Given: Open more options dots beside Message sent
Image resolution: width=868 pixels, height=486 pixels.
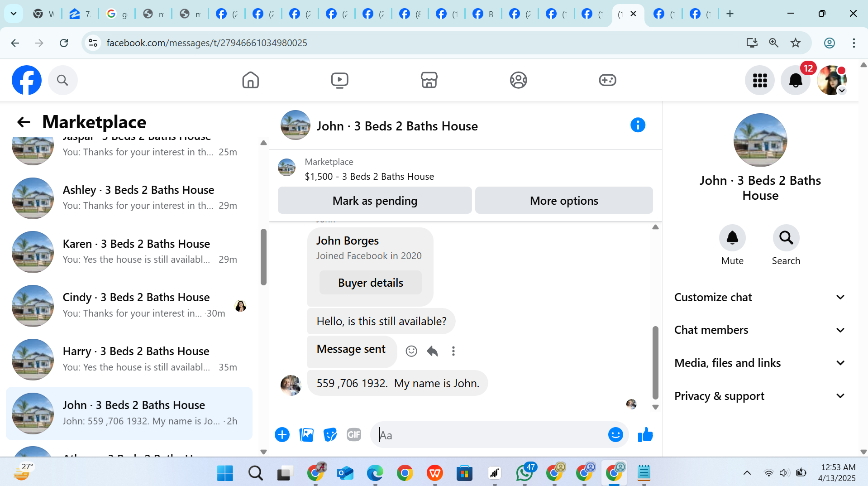Looking at the screenshot, I should (453, 351).
